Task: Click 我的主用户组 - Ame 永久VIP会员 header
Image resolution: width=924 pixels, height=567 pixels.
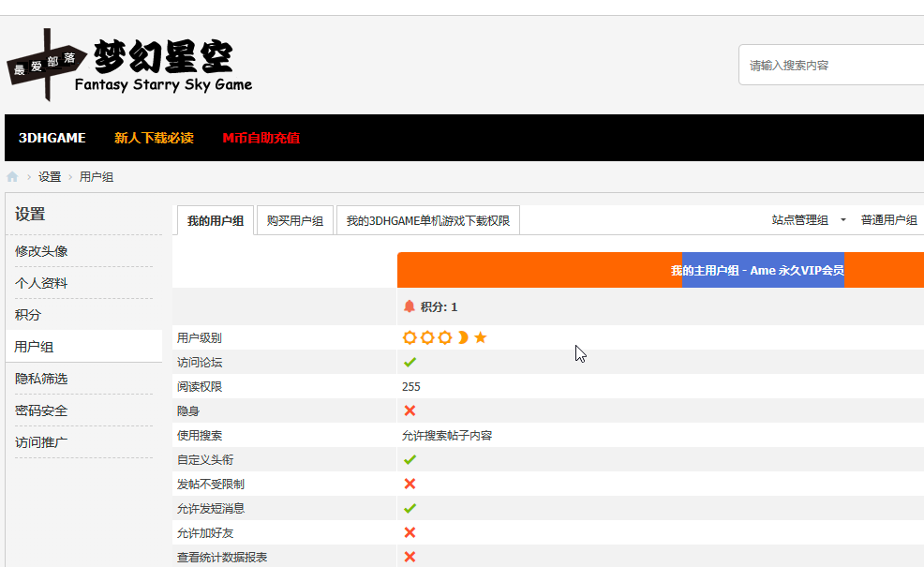Action: click(x=757, y=271)
